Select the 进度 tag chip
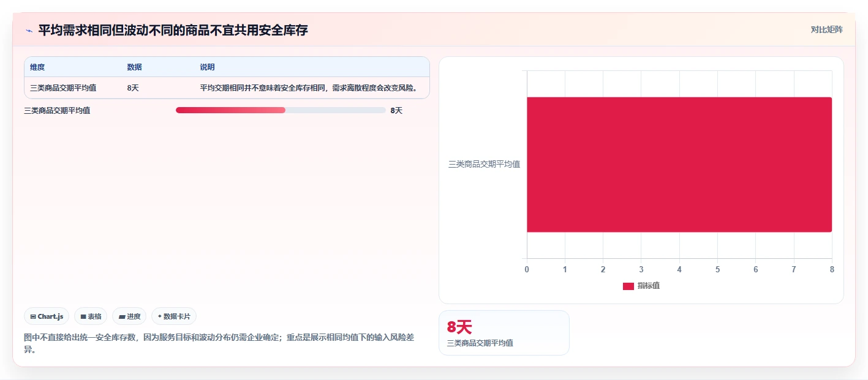 (x=129, y=316)
